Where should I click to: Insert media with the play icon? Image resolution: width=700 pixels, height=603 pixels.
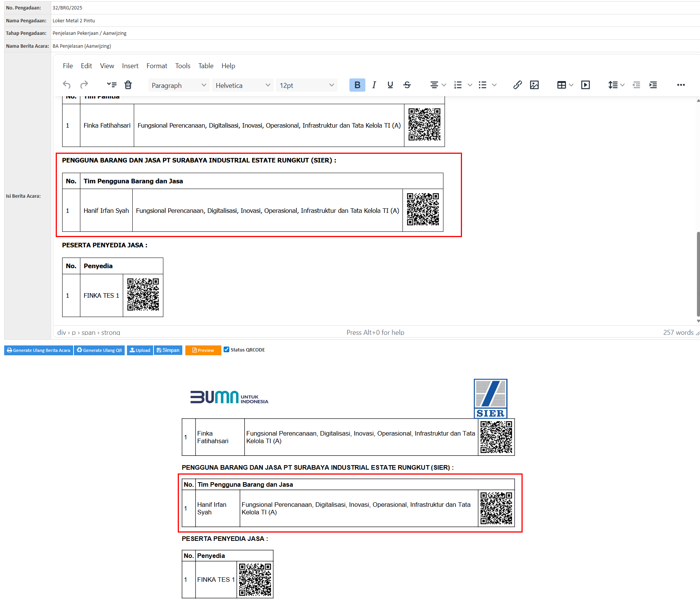click(586, 85)
